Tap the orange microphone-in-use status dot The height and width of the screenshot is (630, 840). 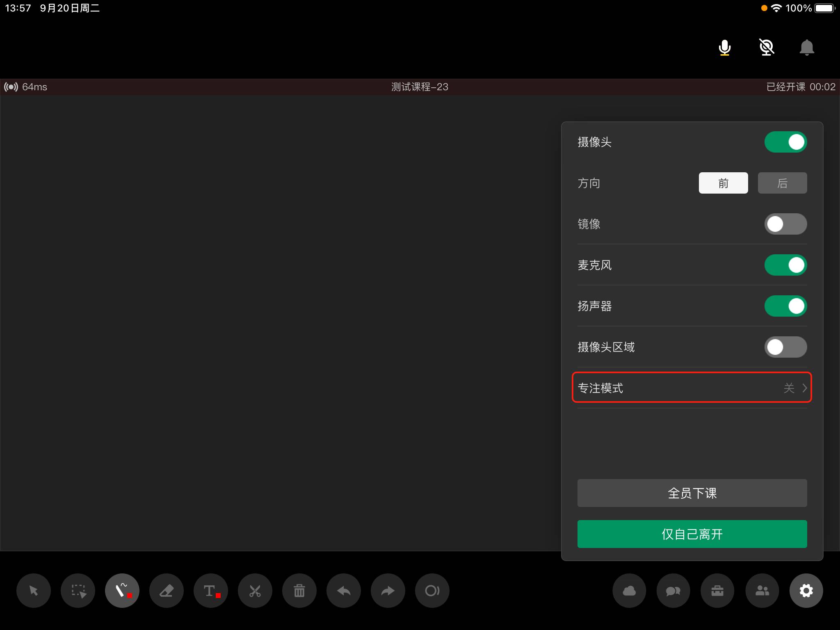(x=764, y=8)
